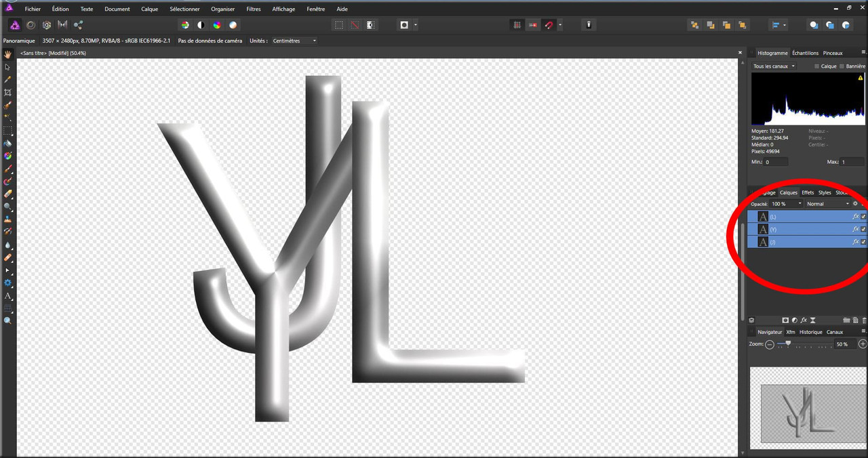Open the Calque menu
The width and height of the screenshot is (868, 458).
click(150, 9)
